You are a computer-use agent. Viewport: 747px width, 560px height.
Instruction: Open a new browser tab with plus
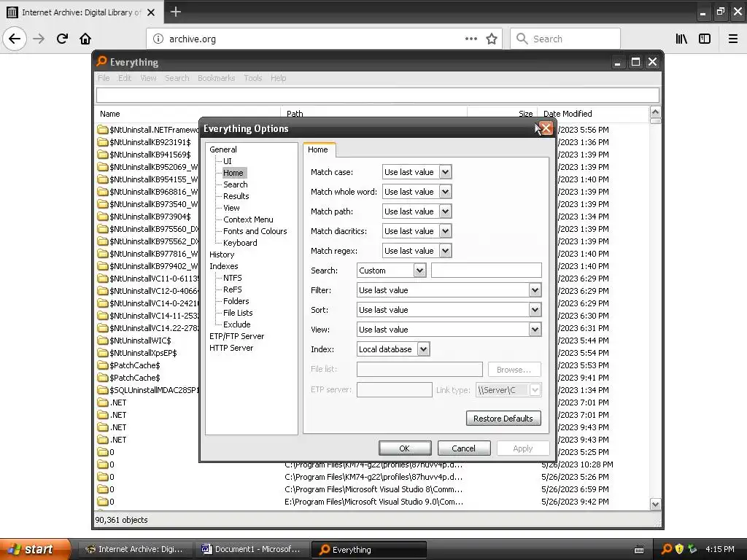(175, 12)
